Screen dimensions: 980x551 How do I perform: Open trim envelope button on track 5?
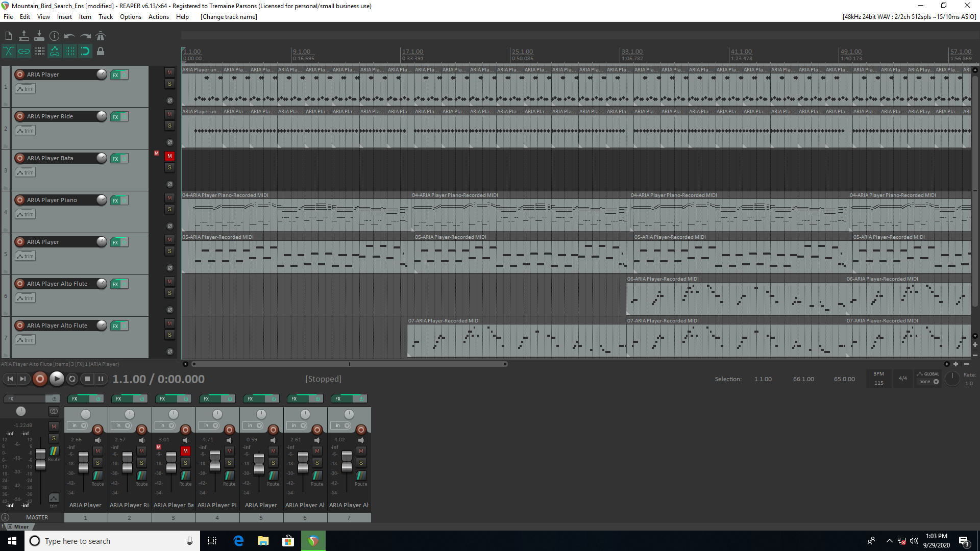(x=25, y=256)
